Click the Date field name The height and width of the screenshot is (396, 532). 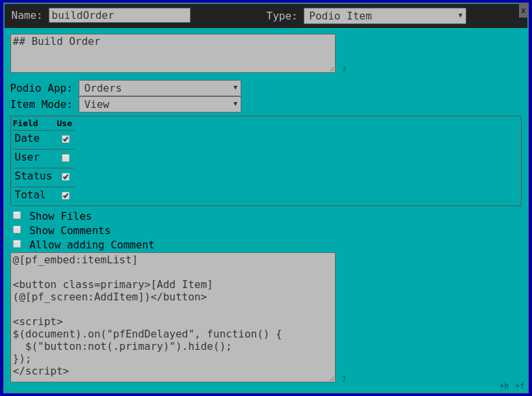click(x=27, y=139)
